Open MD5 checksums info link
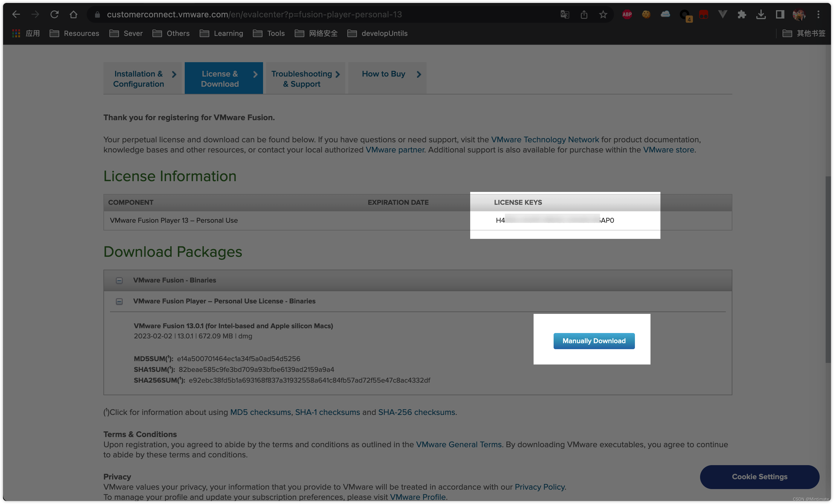The height and width of the screenshot is (504, 834). [x=260, y=412]
